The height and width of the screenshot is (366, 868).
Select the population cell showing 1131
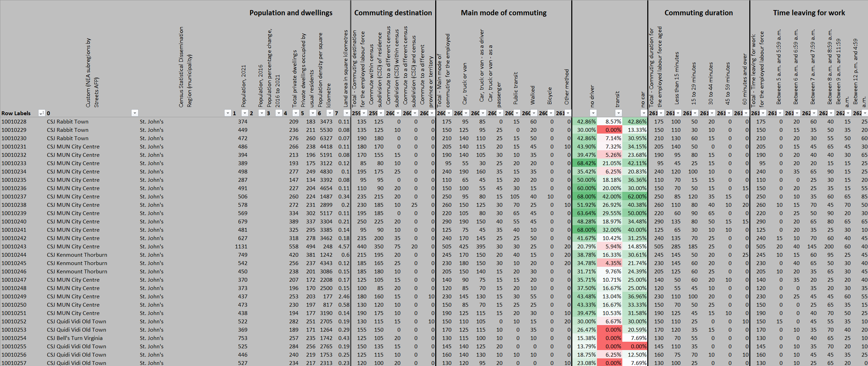[241, 247]
